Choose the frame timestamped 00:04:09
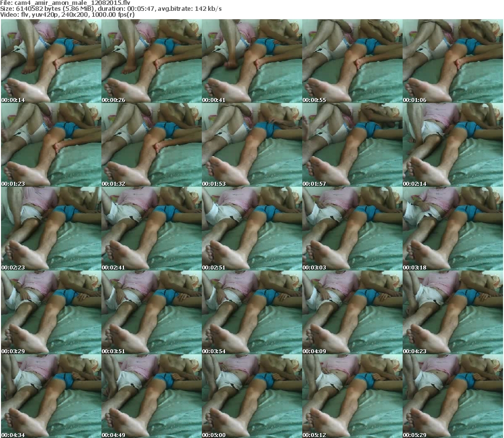Image resolution: width=504 pixels, height=438 pixels. coord(352,312)
